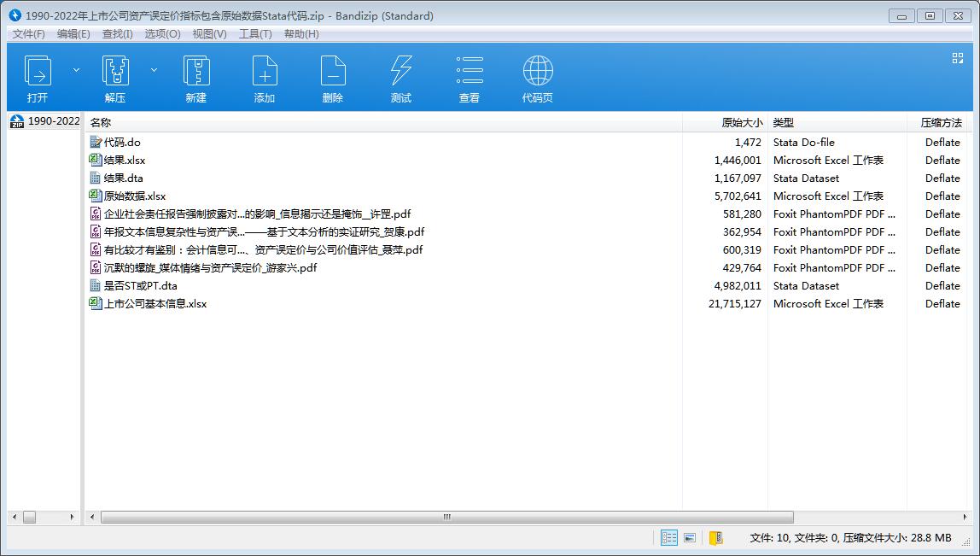Switch to details list view in status bar
The width and height of the screenshot is (980, 556).
[x=669, y=538]
